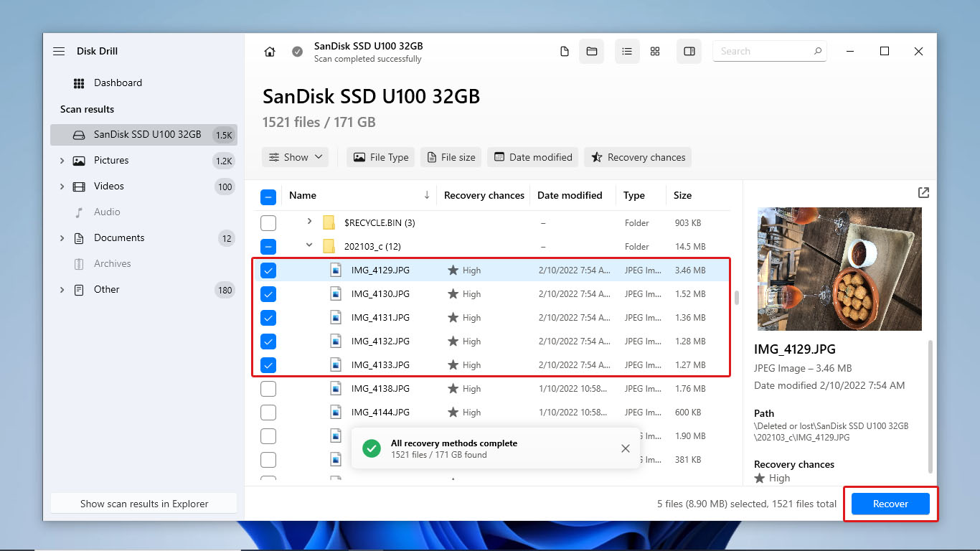Check the IMG_4138.JPG checkbox

click(268, 389)
